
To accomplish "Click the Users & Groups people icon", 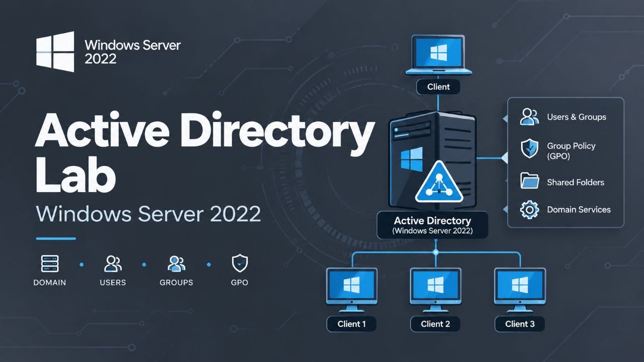I will tap(529, 117).
